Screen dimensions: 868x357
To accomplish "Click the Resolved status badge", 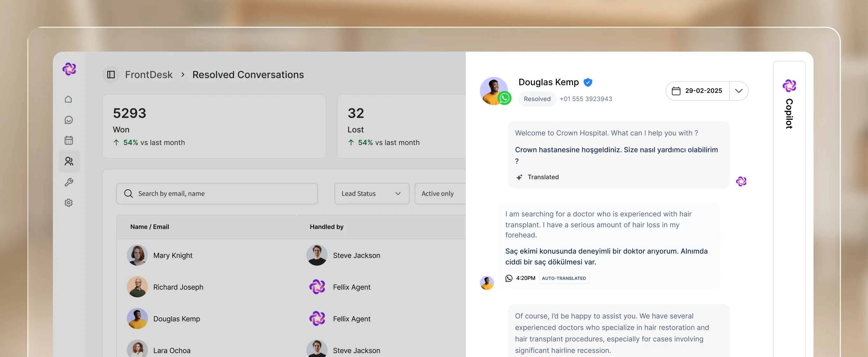I will tap(537, 99).
